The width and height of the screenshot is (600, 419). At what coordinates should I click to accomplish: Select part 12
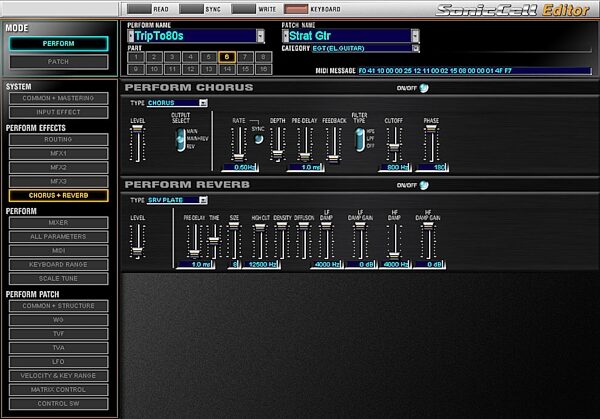pyautogui.click(x=191, y=69)
